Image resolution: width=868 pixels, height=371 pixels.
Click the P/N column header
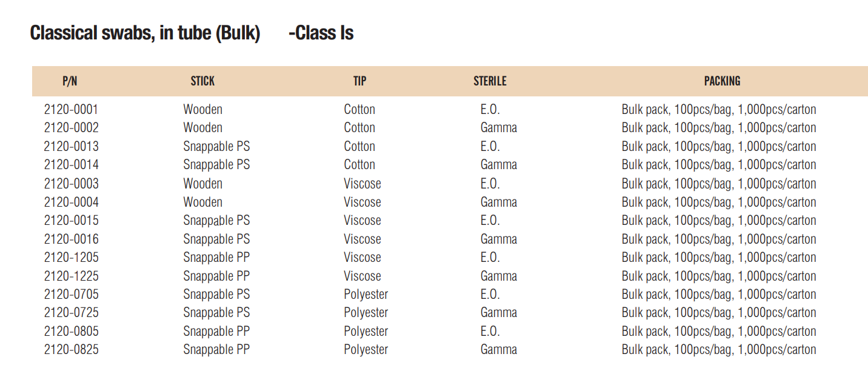[70, 81]
